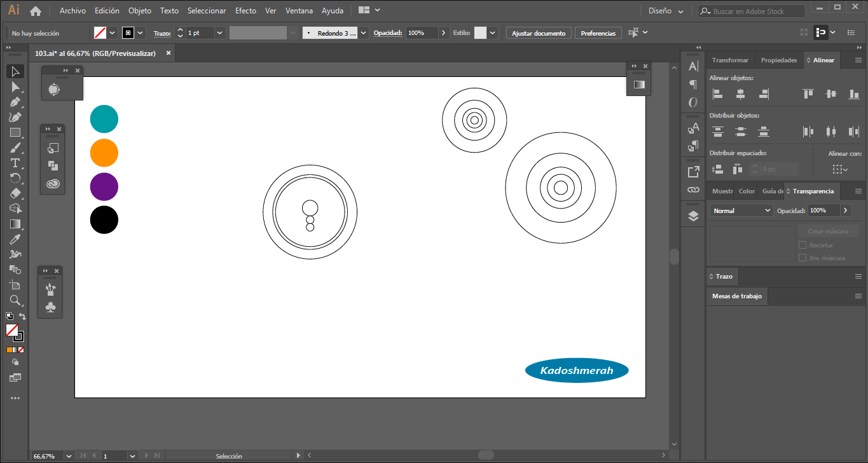Swap fill and stroke arrow

click(22, 316)
